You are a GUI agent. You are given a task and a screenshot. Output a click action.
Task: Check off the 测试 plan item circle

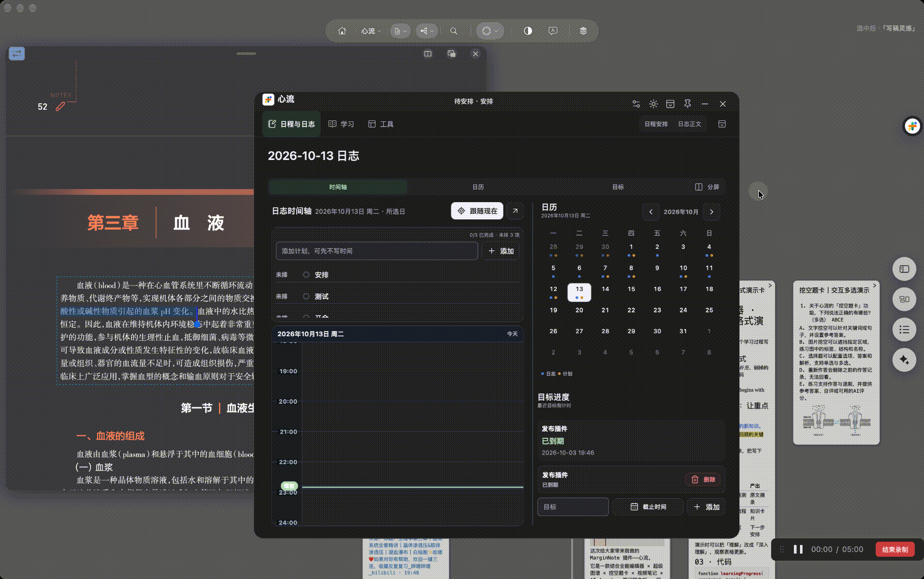(306, 297)
